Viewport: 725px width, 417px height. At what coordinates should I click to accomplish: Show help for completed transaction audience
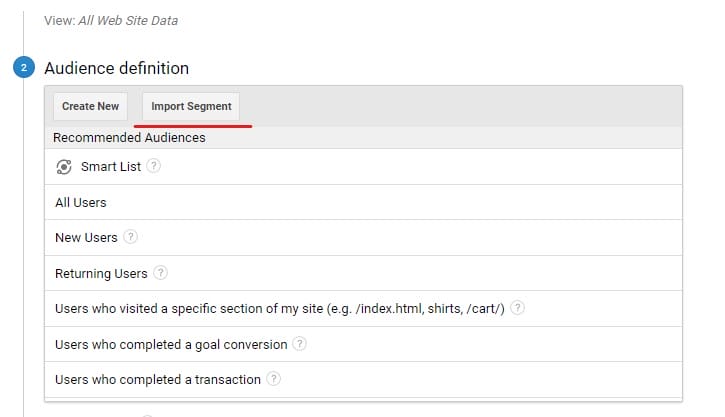pos(274,379)
